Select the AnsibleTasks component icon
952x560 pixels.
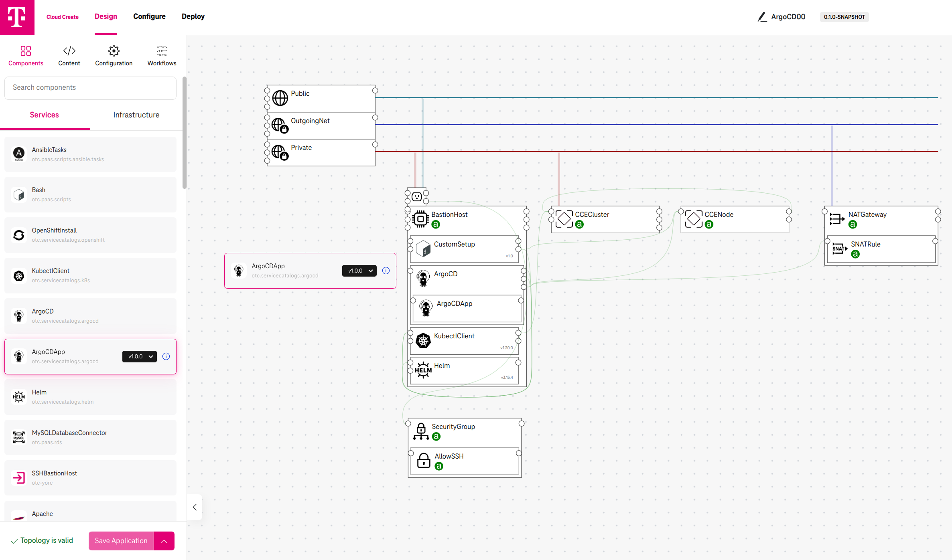(19, 154)
